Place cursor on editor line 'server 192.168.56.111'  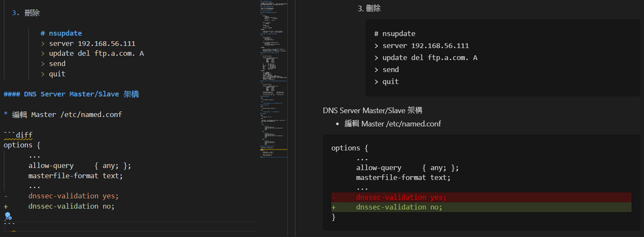(x=92, y=43)
